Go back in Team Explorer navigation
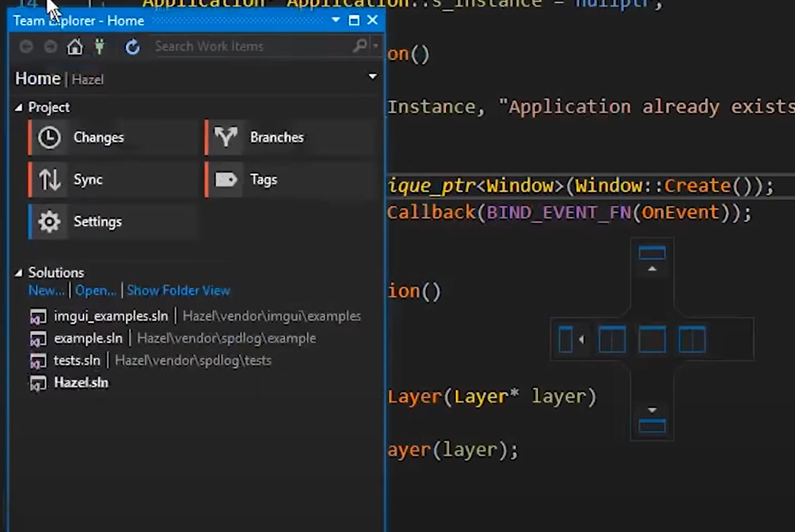The image size is (795, 532). click(x=26, y=46)
